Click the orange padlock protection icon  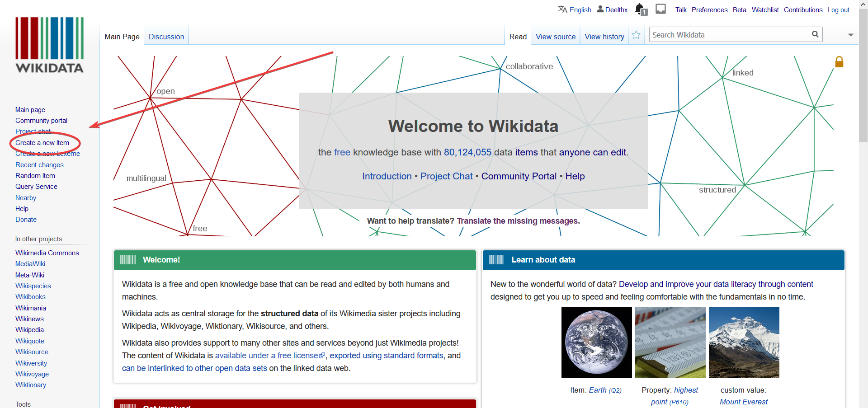coord(839,62)
